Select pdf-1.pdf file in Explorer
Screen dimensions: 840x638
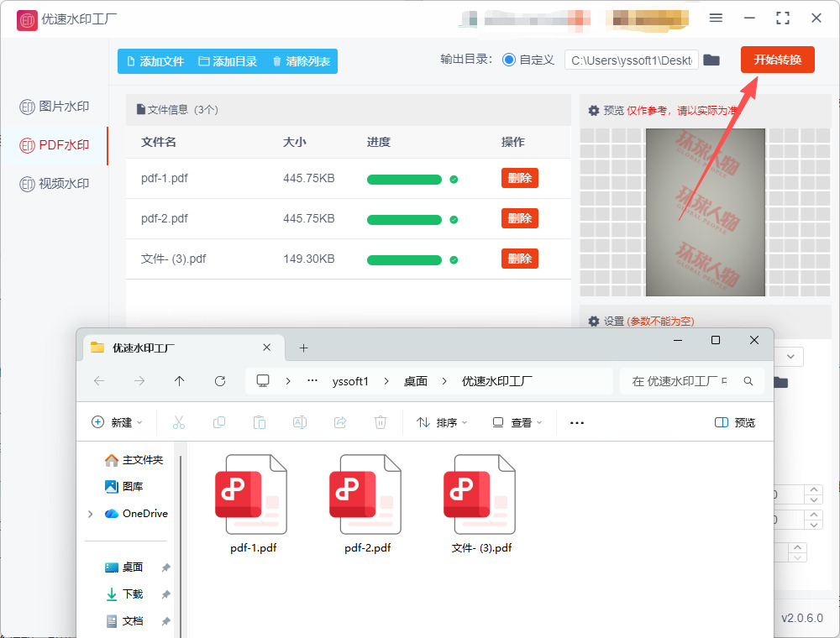[x=253, y=503]
